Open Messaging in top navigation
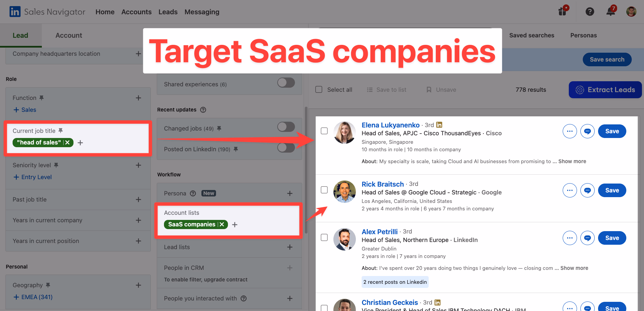The width and height of the screenshot is (644, 311). coord(202,12)
